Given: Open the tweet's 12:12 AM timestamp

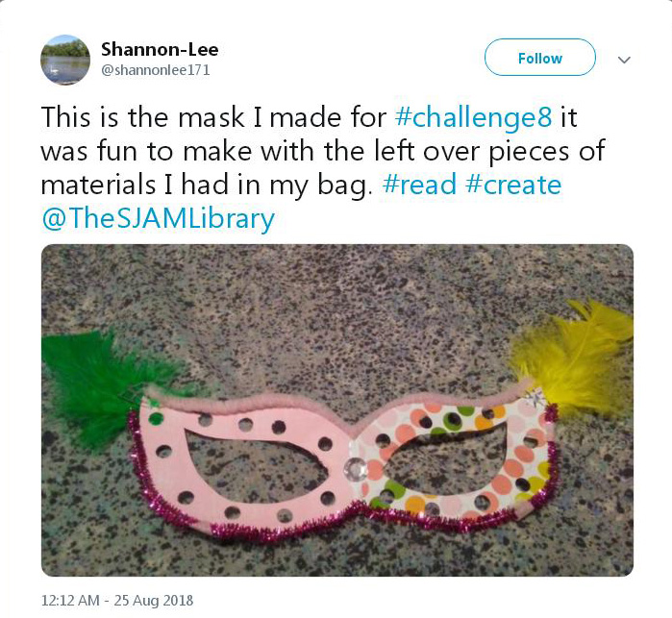Looking at the screenshot, I should pyautogui.click(x=70, y=600).
